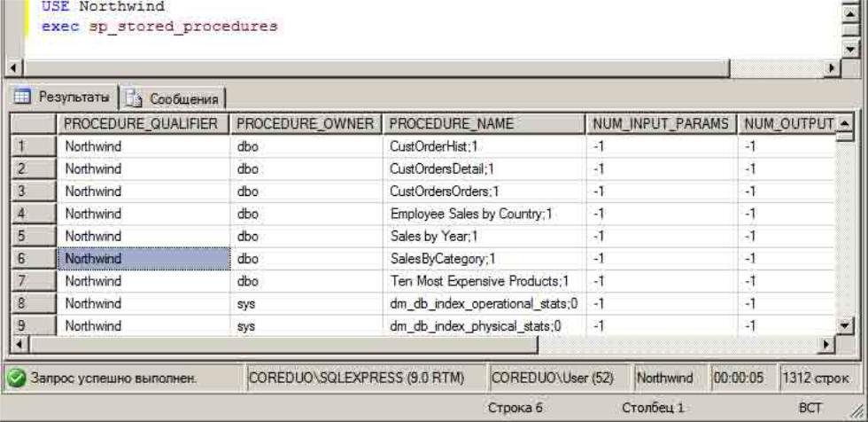Click the dm_db_index_operational_stats;0 cell

coord(484,303)
